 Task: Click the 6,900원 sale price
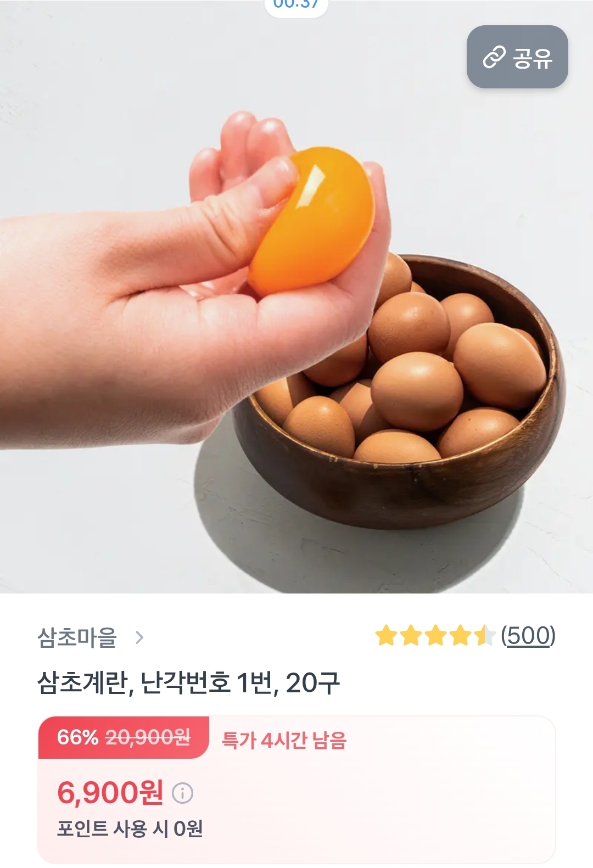point(110,793)
